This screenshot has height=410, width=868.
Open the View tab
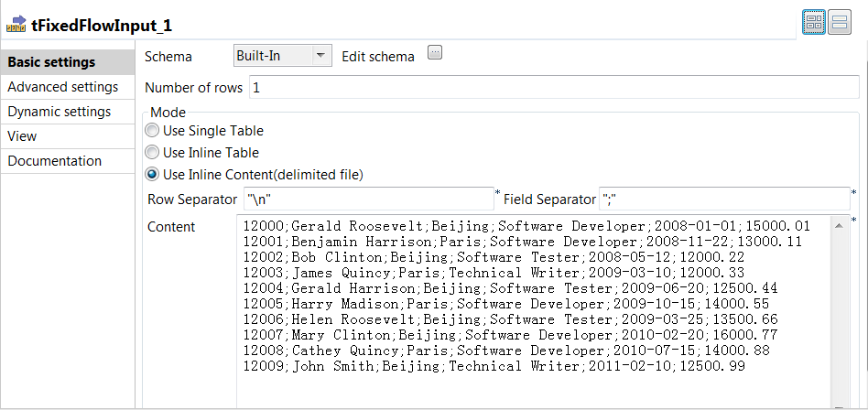point(22,136)
